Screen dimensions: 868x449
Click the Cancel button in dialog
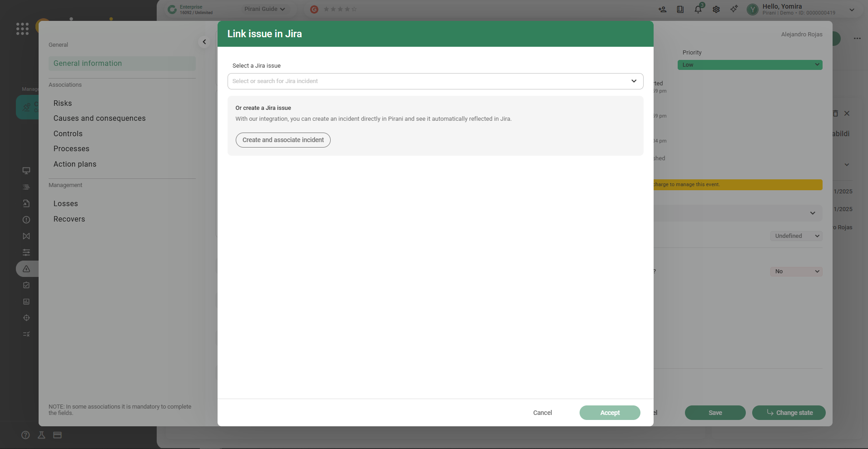(x=542, y=413)
